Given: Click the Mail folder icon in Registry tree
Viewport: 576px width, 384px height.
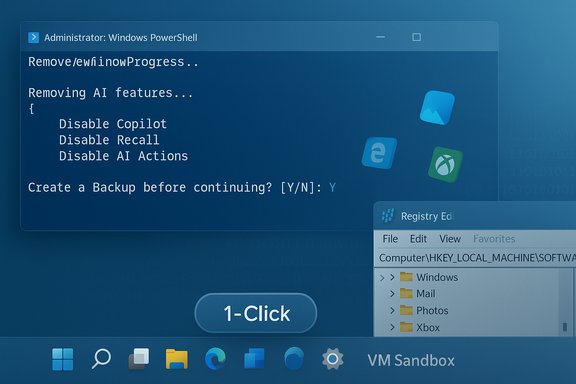Looking at the screenshot, I should (x=406, y=293).
